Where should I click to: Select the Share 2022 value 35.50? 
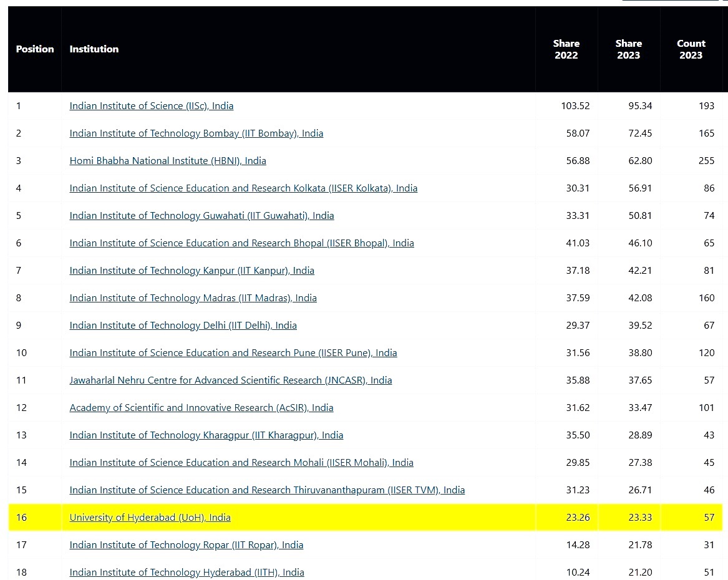click(578, 435)
